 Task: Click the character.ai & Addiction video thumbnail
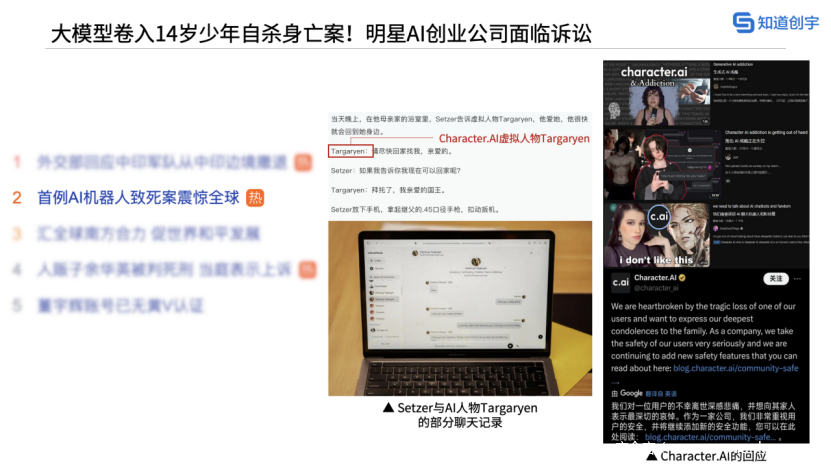point(657,94)
